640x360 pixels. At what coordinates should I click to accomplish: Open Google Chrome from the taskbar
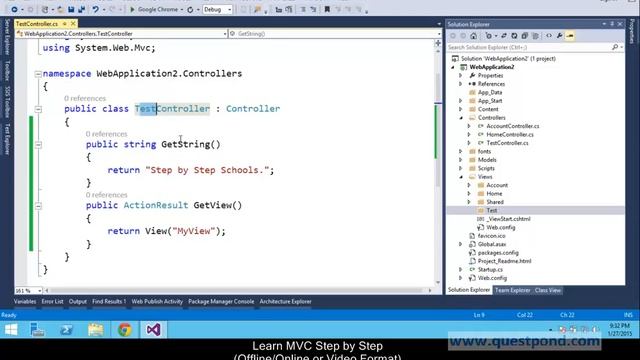(x=125, y=329)
